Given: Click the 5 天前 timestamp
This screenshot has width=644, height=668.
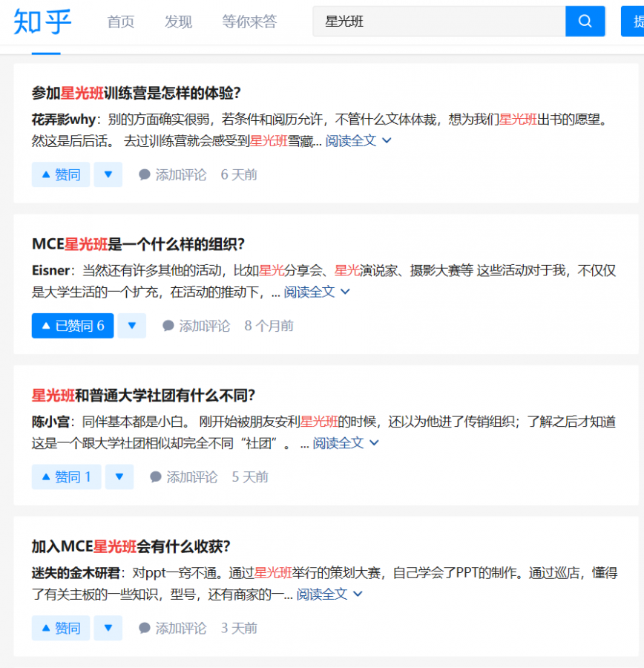Looking at the screenshot, I should pos(250,477).
